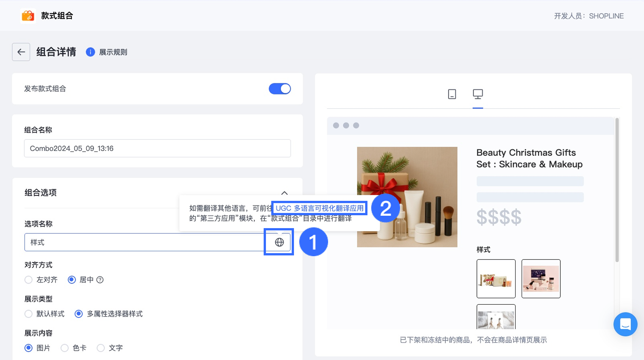Click the preview panel vertical scrollbar
Image resolution: width=644 pixels, height=360 pixels.
coord(617,190)
